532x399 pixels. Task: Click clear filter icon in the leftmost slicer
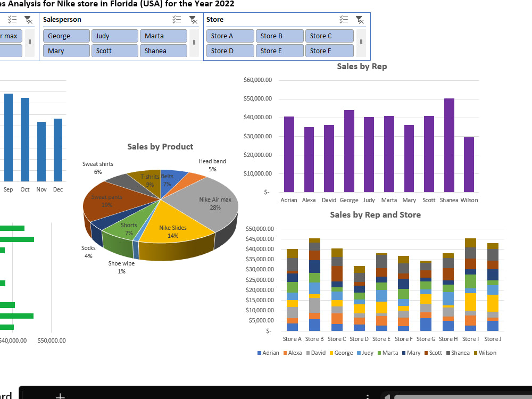coord(29,20)
